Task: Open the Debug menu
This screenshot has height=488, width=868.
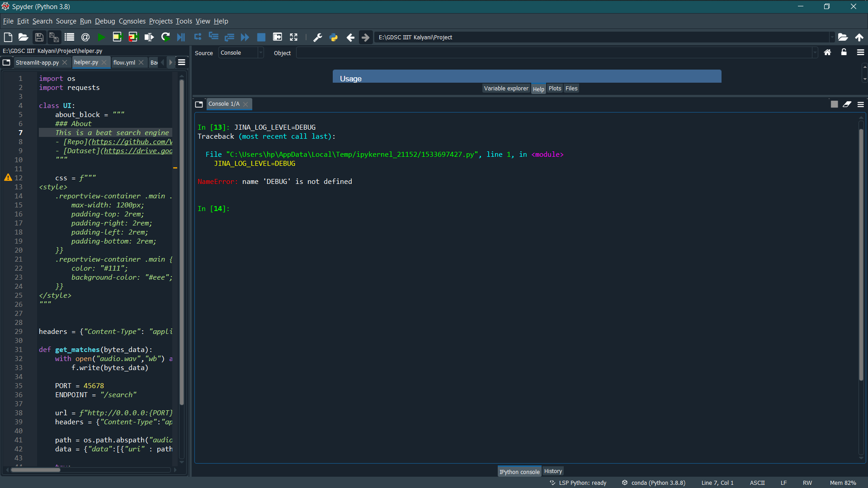Action: 104,21
